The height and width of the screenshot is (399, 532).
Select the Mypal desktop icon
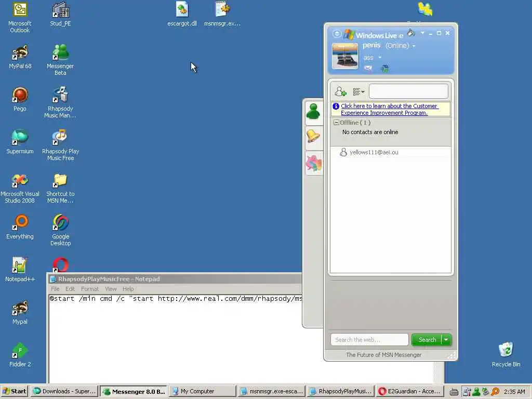click(20, 312)
